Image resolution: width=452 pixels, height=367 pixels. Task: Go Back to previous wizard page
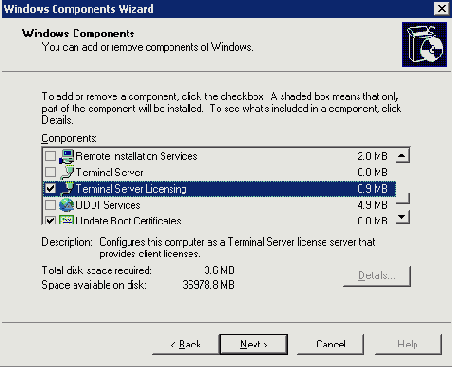pyautogui.click(x=185, y=344)
